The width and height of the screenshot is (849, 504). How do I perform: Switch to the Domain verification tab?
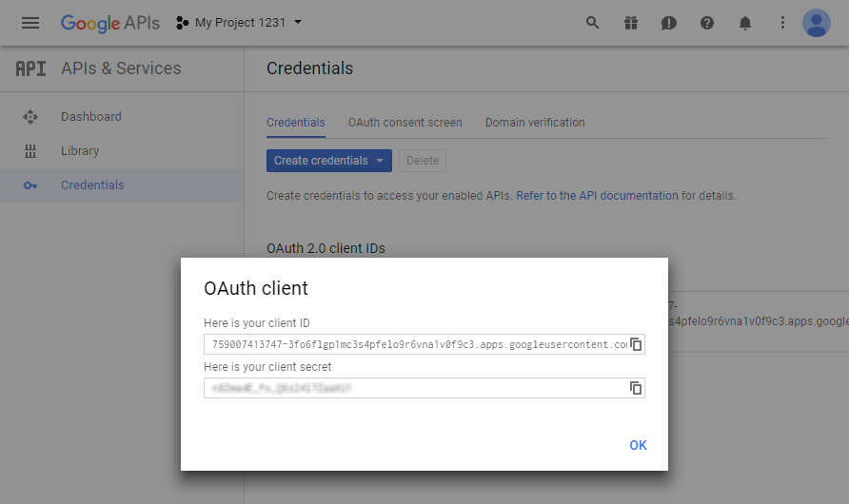tap(535, 123)
